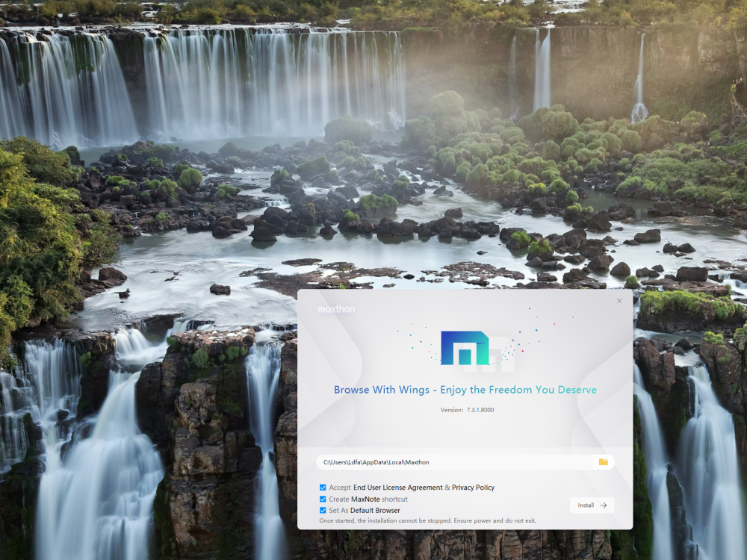
Task: Open the End User License Agreement link
Action: click(397, 488)
